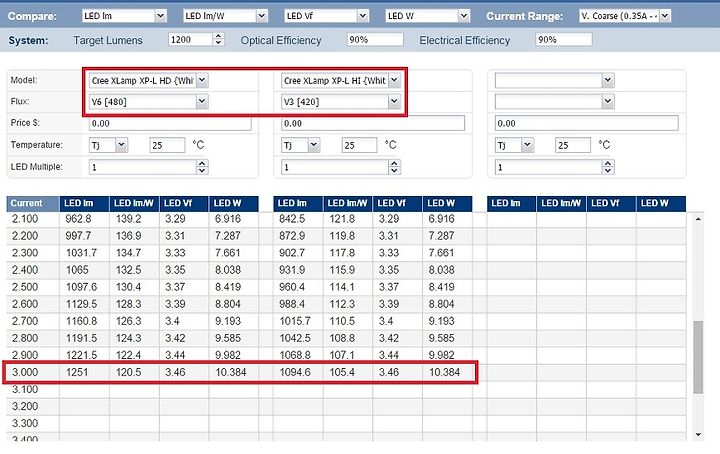Click Price field of third LED column
The height and width of the screenshot is (454, 720).
pyautogui.click(x=586, y=123)
